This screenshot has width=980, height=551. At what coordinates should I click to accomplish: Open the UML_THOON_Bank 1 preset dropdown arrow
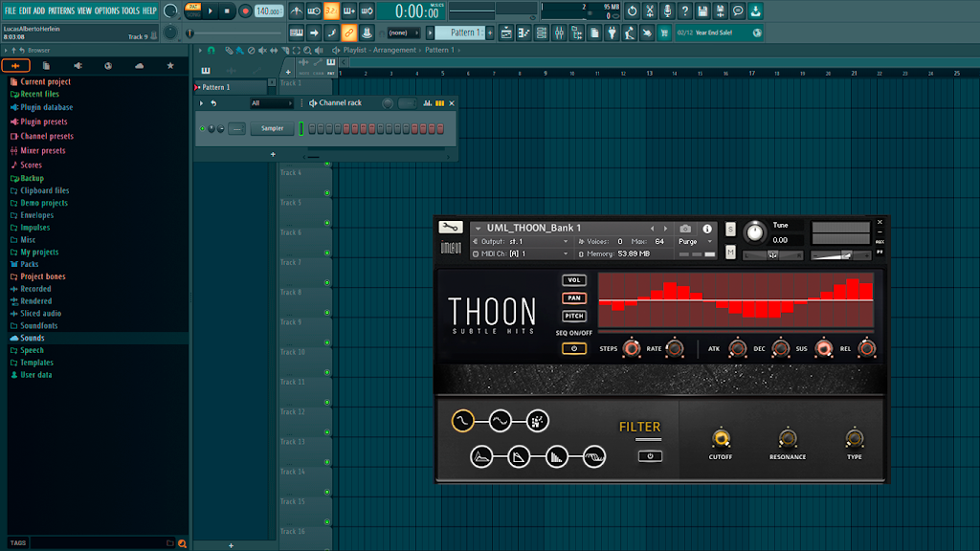pos(479,229)
